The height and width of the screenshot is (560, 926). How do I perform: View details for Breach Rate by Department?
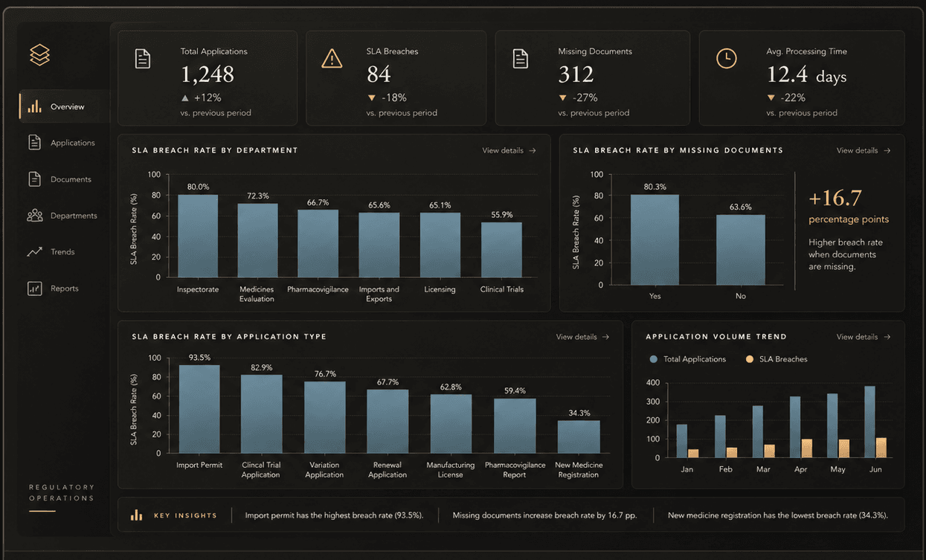509,150
